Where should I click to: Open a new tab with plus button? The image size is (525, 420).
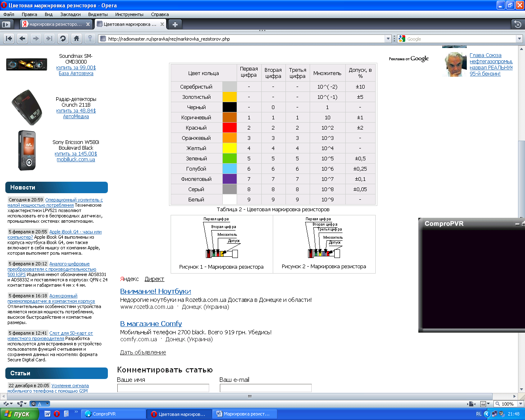[x=175, y=24]
